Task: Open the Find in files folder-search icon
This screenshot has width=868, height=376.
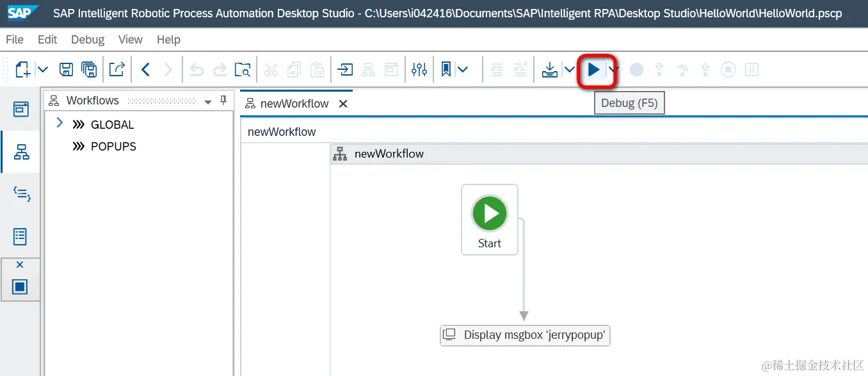Action: pos(242,69)
